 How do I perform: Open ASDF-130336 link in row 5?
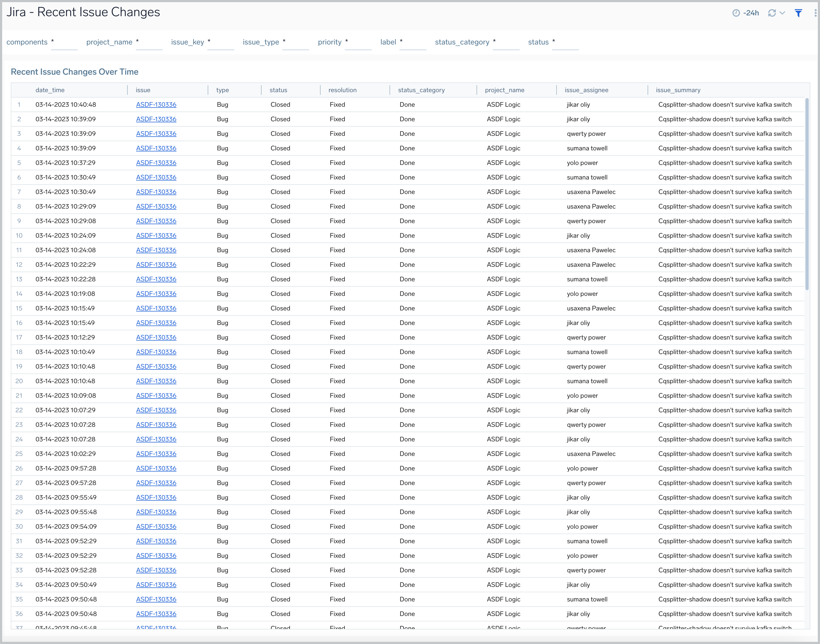pos(156,163)
